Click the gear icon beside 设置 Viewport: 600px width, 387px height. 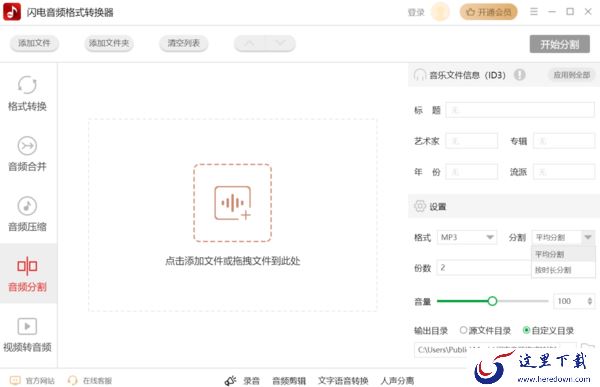point(420,206)
